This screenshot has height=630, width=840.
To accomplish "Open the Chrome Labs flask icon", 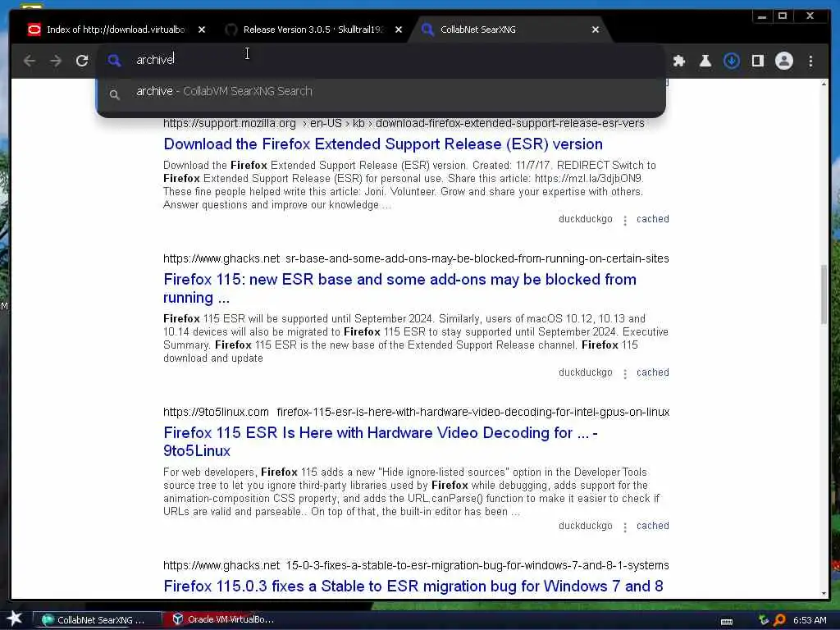I will 705,61.
